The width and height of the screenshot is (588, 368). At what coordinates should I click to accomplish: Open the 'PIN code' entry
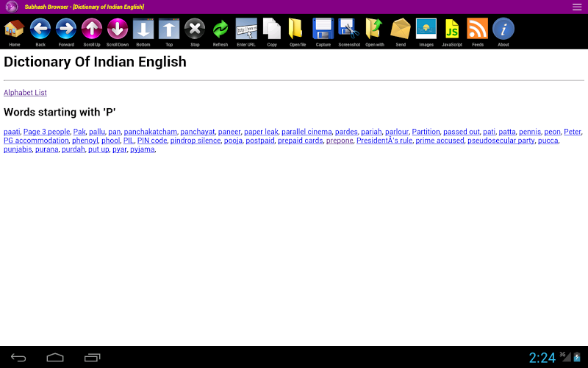[152, 141]
